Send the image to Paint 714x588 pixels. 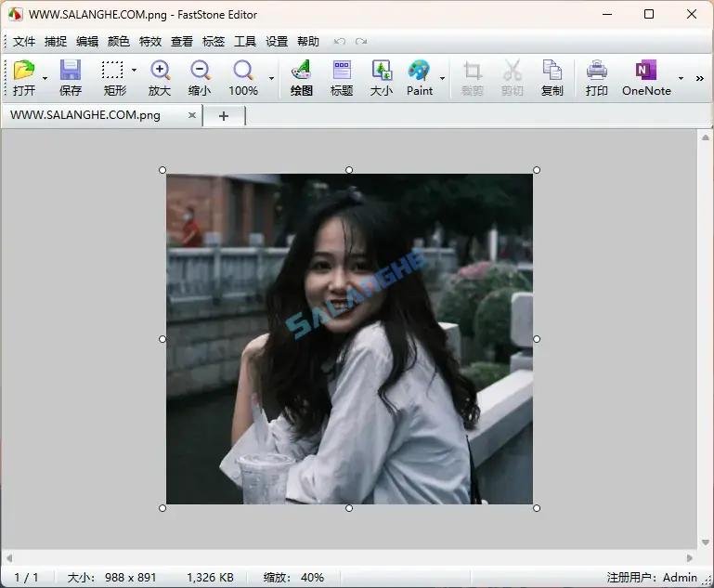[420, 78]
